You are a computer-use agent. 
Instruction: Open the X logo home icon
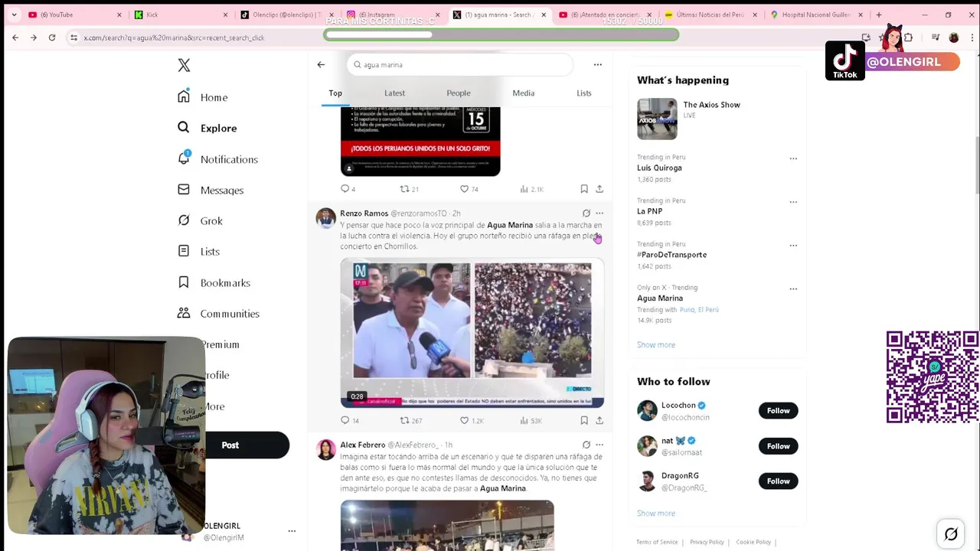[x=184, y=66]
